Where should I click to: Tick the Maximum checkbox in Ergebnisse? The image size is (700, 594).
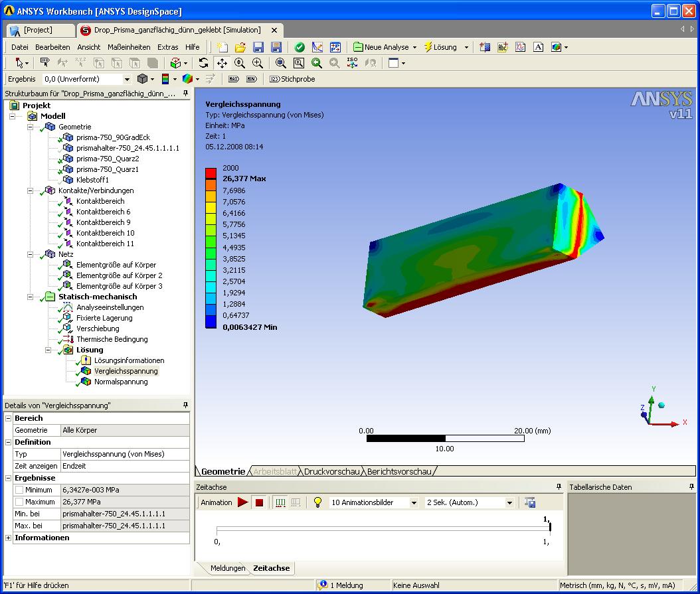19,502
